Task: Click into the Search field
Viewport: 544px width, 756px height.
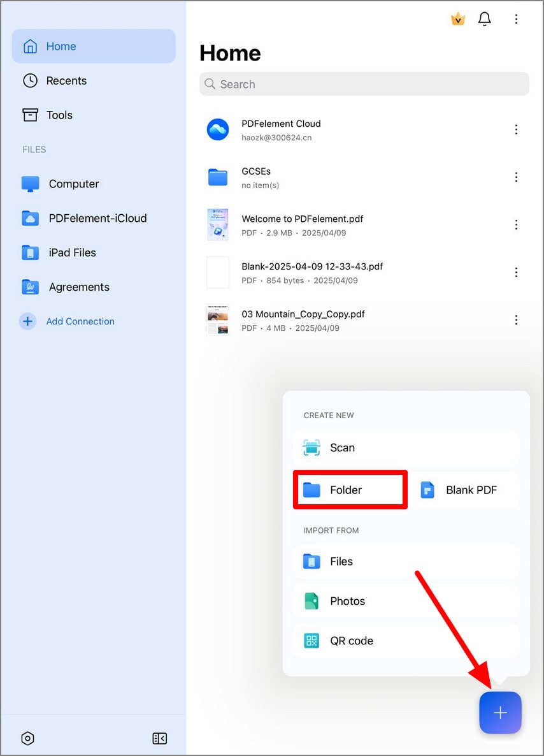Action: pyautogui.click(x=364, y=84)
